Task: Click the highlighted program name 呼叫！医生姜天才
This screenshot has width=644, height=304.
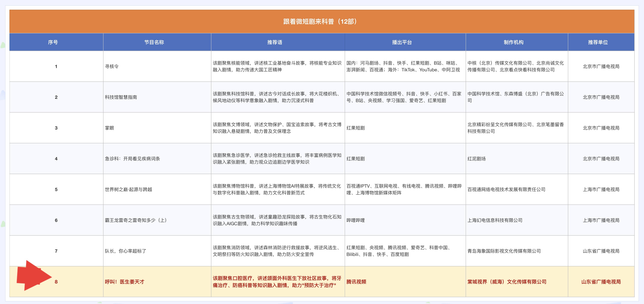Action: (124, 282)
